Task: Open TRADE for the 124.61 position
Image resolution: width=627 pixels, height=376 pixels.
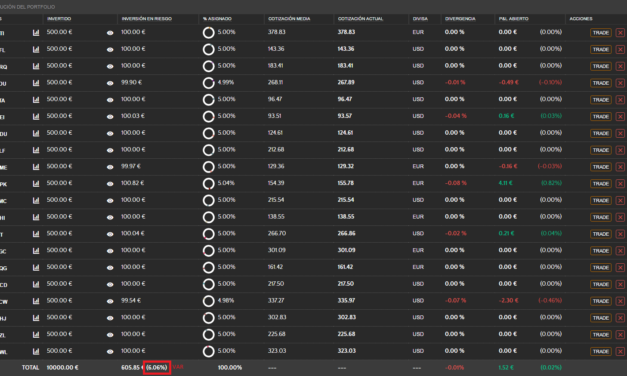Action: coord(601,134)
